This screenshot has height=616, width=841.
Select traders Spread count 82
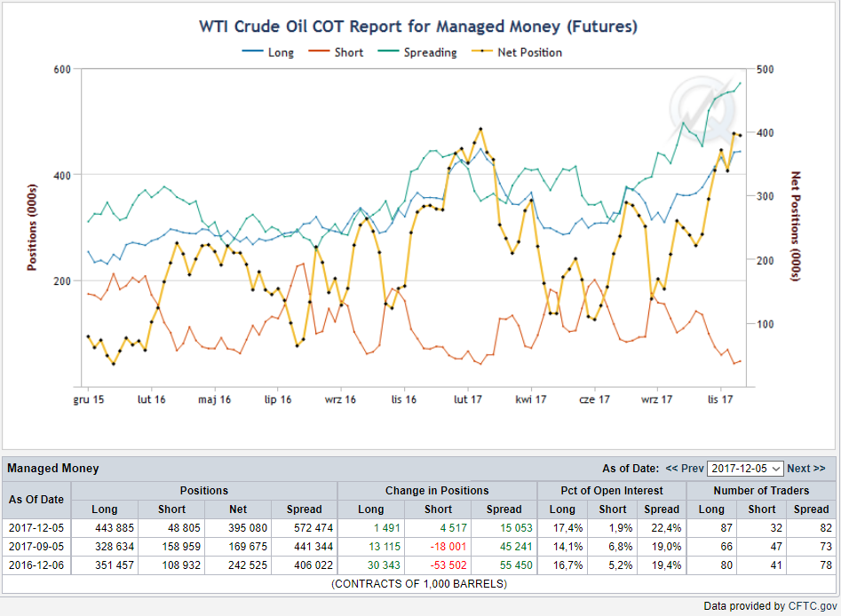(x=826, y=528)
